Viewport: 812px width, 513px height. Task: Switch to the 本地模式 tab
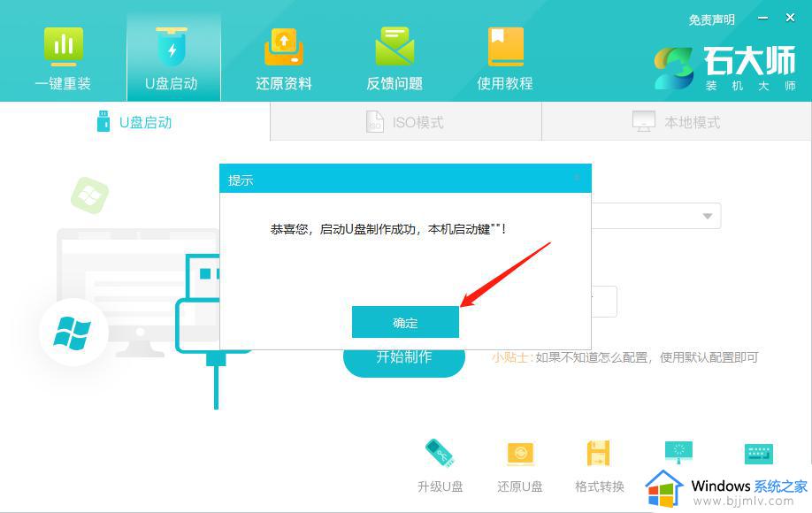pyautogui.click(x=677, y=122)
